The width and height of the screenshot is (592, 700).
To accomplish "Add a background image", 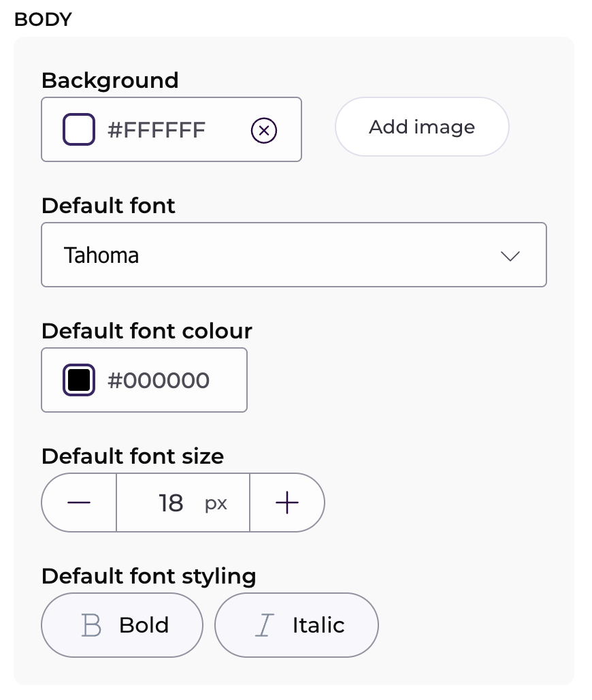I will tap(422, 127).
